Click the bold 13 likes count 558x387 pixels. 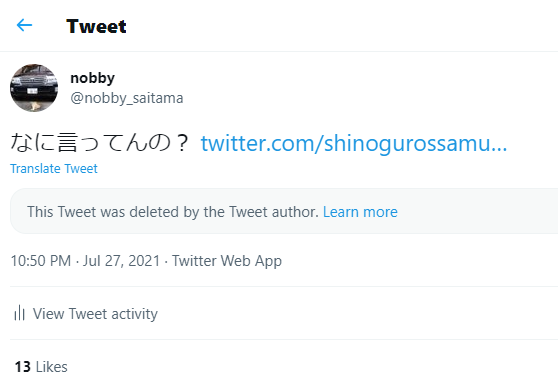click(x=22, y=367)
